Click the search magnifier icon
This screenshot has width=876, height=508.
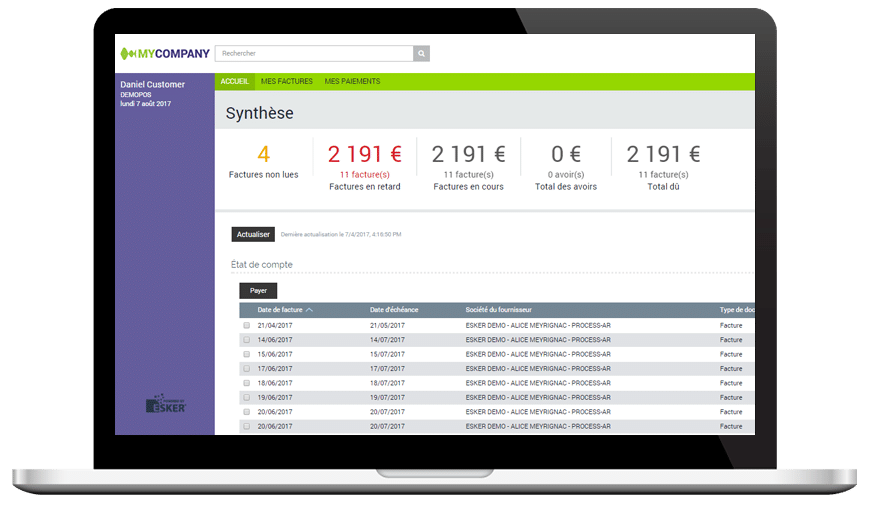(421, 53)
